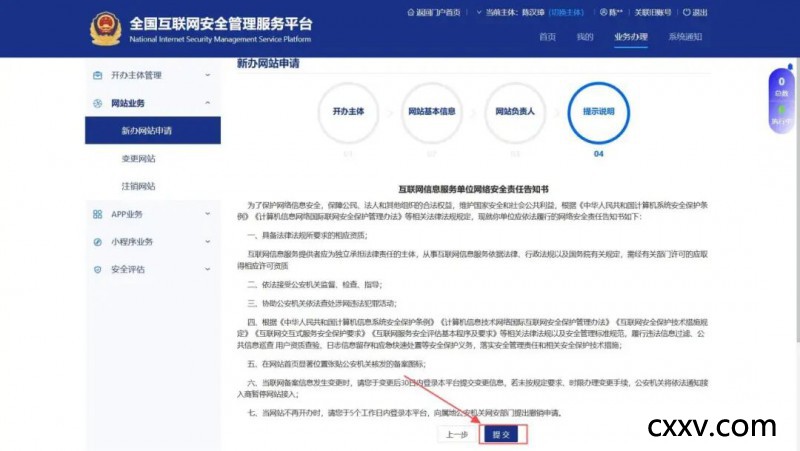Click the 小程序业务 sidebar icon
Viewport: 800px width, 451px height.
pos(97,242)
